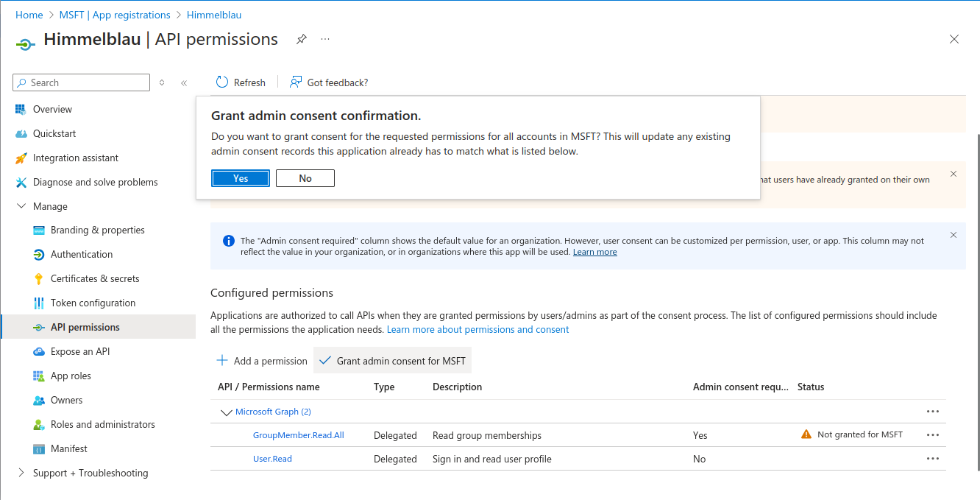Click the Description column header
The width and height of the screenshot is (980, 500).
tap(457, 387)
